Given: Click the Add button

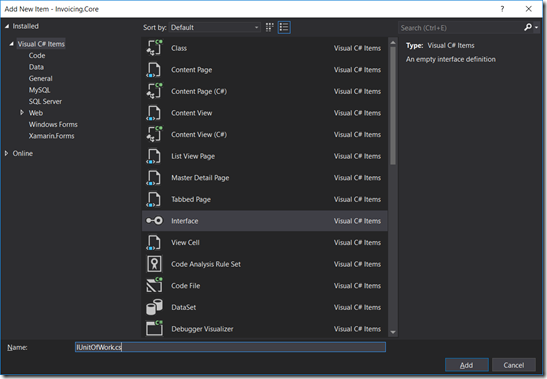Looking at the screenshot, I should (466, 365).
